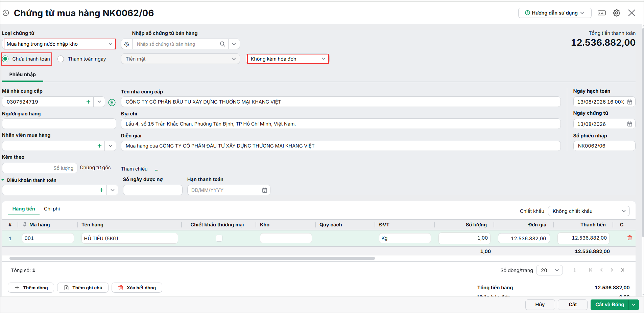Click Mã hàng cell 001

tap(48, 238)
